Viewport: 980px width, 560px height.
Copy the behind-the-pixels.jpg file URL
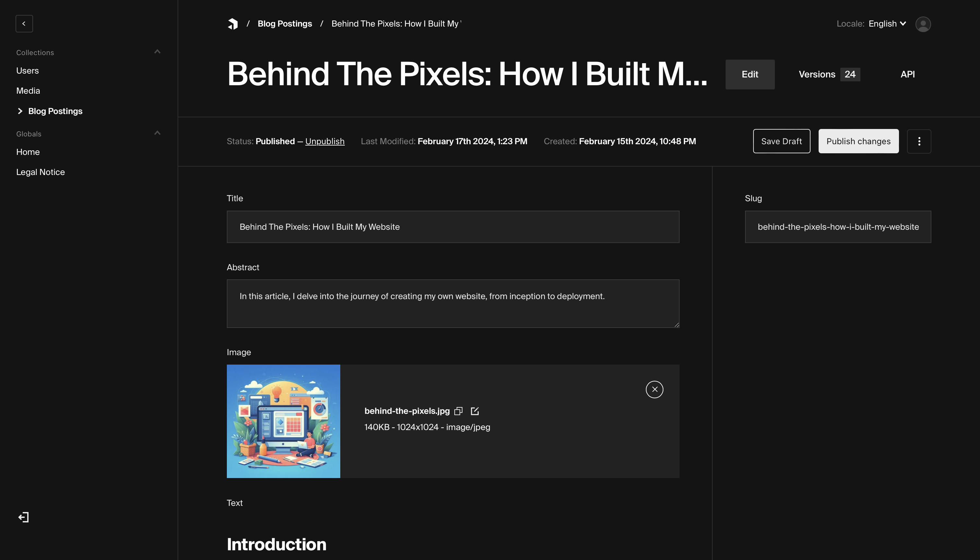[x=458, y=411]
